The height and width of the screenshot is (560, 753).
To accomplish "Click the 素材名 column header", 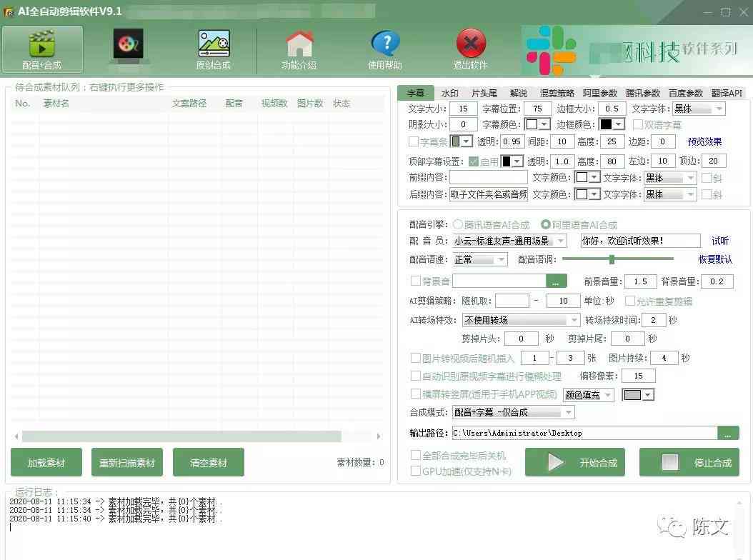I will pos(56,104).
